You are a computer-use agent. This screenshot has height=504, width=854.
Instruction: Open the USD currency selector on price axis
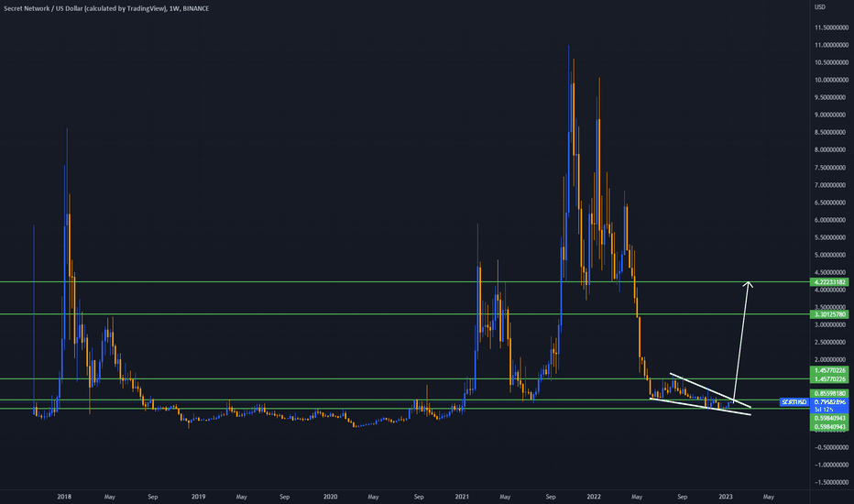(x=820, y=7)
